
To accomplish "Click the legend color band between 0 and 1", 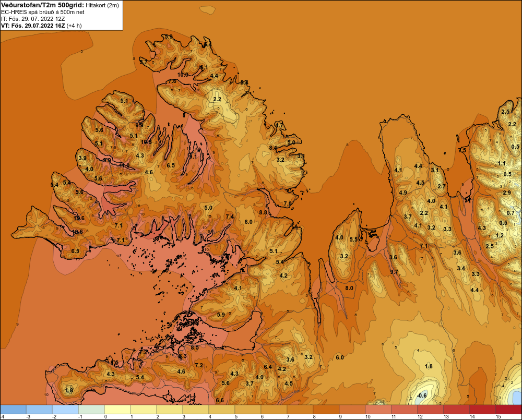I will coord(117,409).
